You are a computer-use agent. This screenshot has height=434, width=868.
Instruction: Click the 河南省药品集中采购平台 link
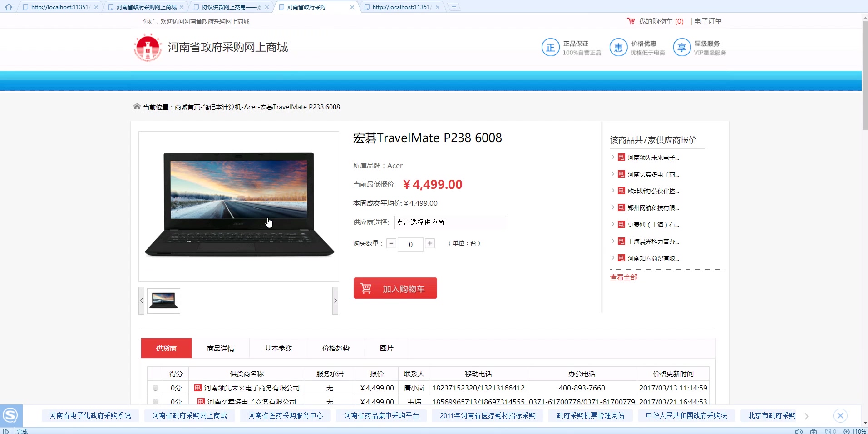point(381,415)
